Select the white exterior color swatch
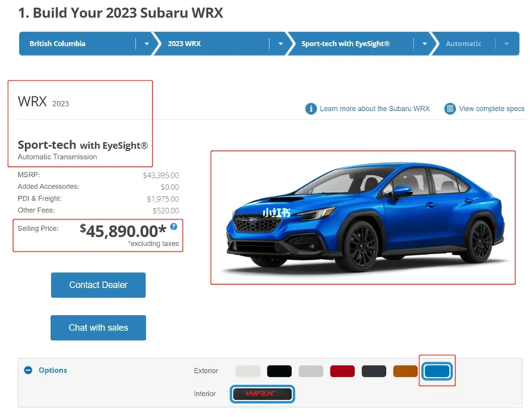532x417 pixels. (x=248, y=371)
